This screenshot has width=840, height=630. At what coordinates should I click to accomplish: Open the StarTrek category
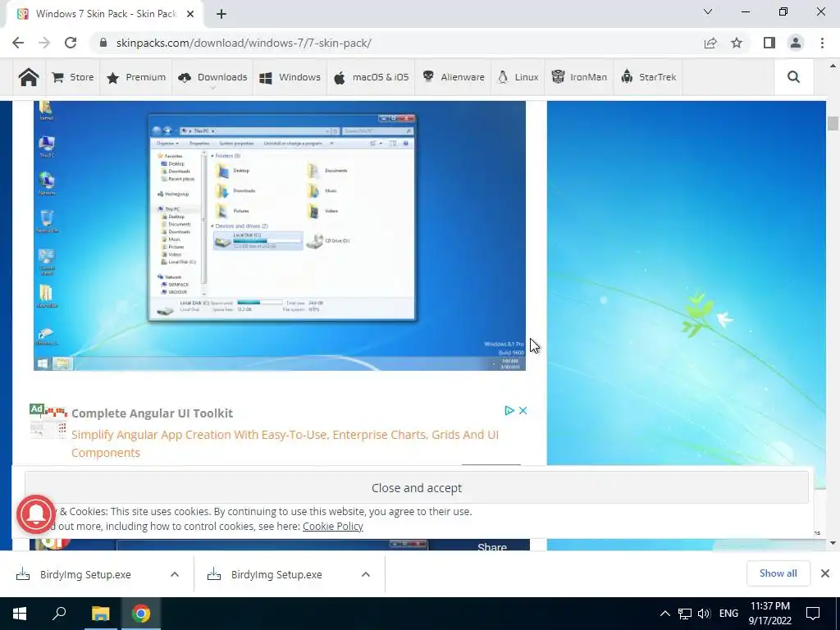coord(648,77)
